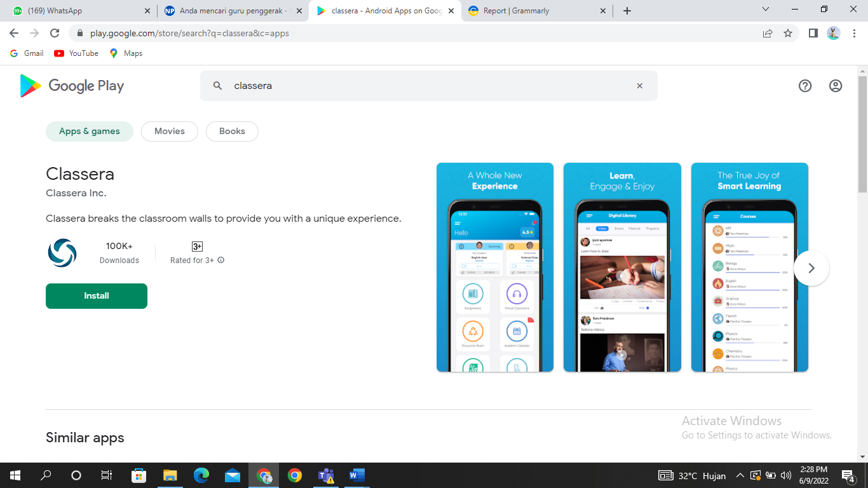
Task: Click the Chrome profile avatar
Action: point(834,33)
